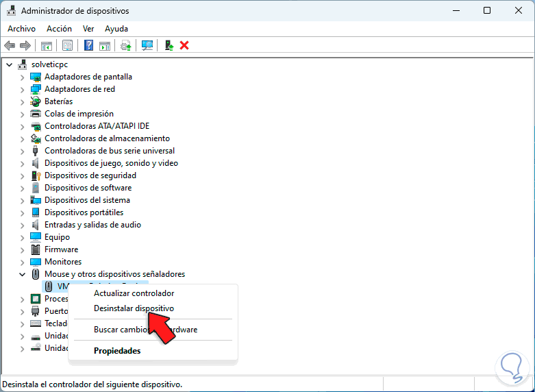Click the Dispositivos de seguridad key icon

pyautogui.click(x=36, y=175)
